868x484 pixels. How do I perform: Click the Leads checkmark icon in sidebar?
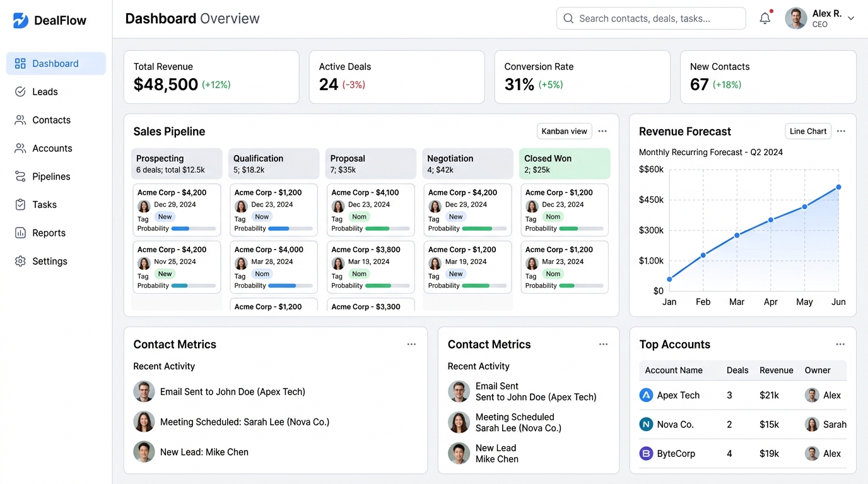coord(20,91)
